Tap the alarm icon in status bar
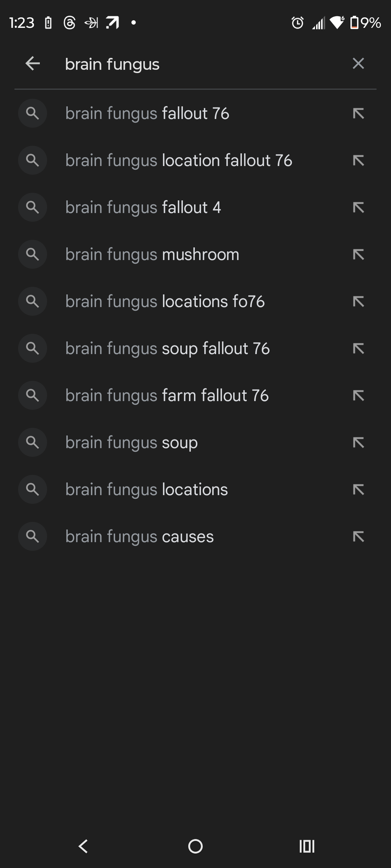The image size is (391, 868). 298,23
